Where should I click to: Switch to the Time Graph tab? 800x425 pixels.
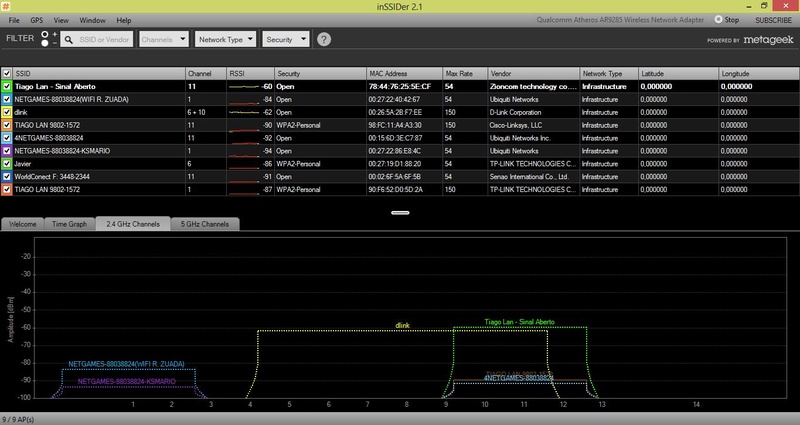pos(69,225)
